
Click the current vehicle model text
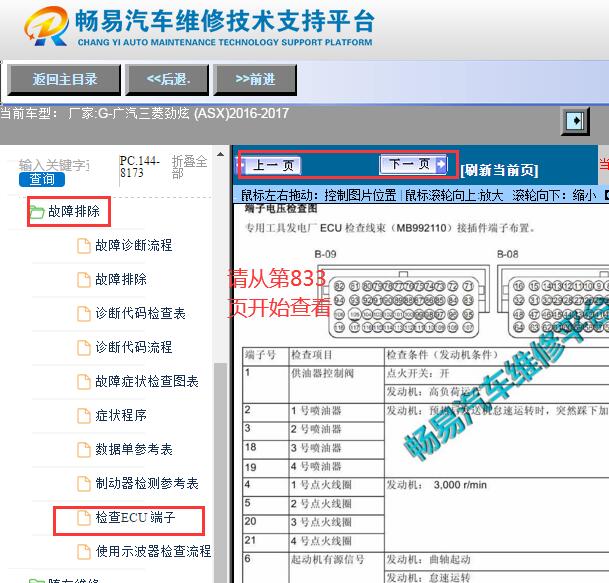[x=144, y=114]
